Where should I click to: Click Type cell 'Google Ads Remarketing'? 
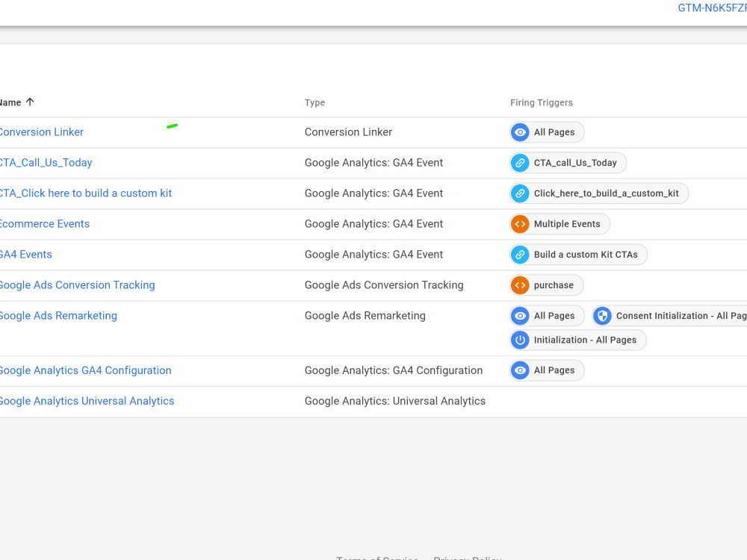tap(365, 316)
